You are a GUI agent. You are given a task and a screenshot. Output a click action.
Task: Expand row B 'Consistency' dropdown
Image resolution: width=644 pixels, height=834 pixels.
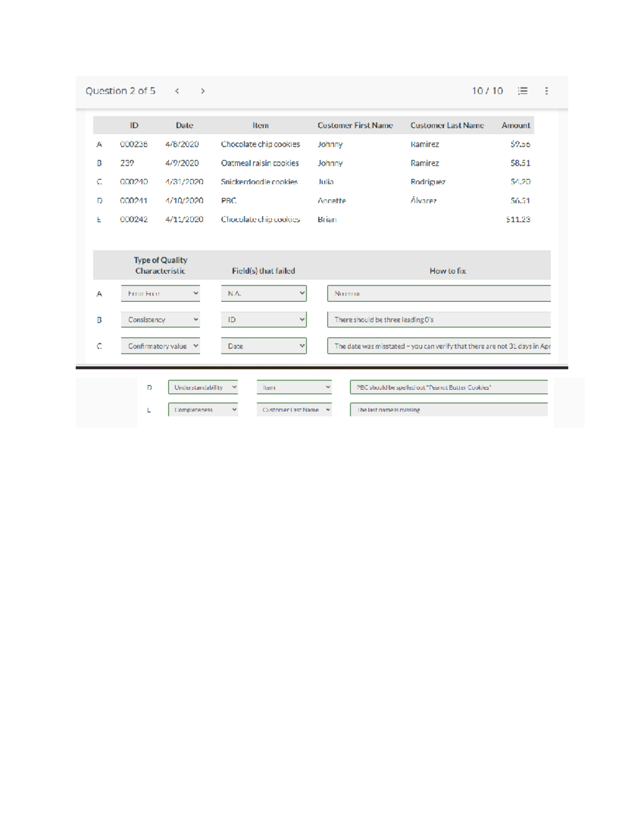pyautogui.click(x=160, y=320)
